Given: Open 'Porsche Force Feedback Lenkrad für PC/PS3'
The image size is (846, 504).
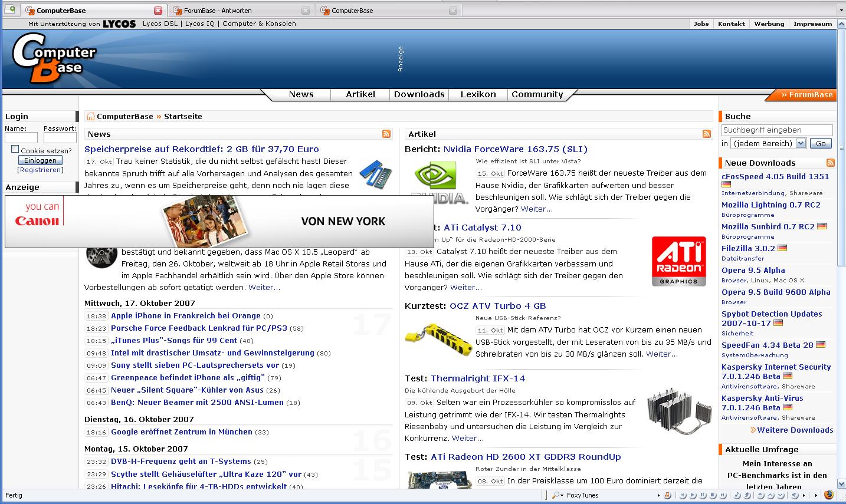Looking at the screenshot, I should pyautogui.click(x=199, y=328).
